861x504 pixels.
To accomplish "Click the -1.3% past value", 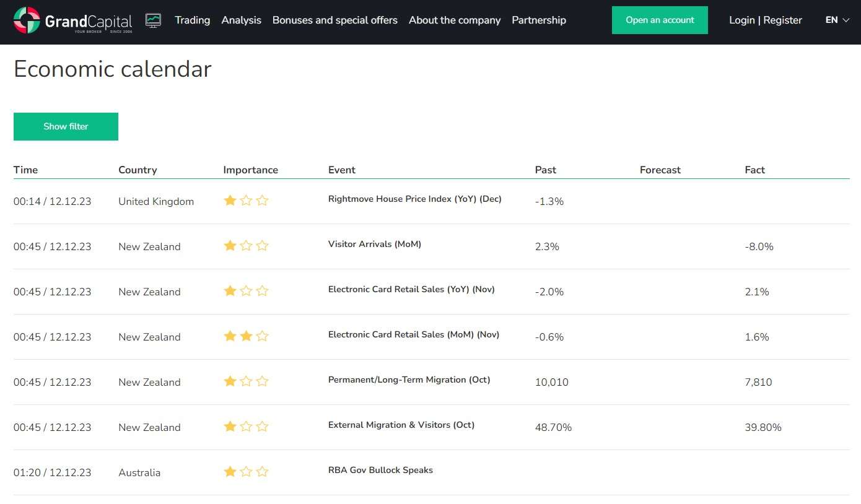I will coord(549,201).
